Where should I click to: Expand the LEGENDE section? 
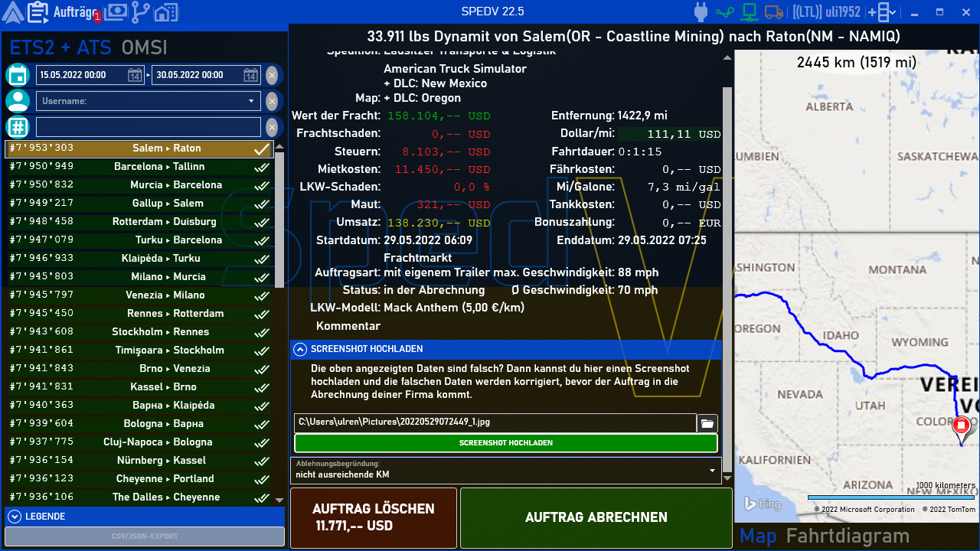tap(145, 517)
